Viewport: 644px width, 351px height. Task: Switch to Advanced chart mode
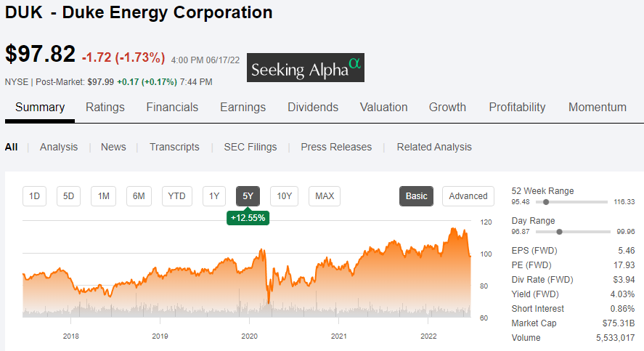pos(468,196)
